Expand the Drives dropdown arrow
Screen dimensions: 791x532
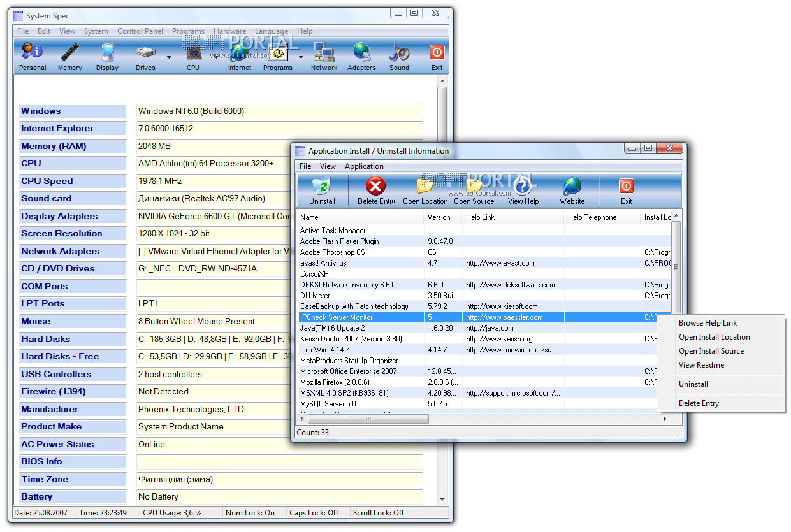pos(169,57)
